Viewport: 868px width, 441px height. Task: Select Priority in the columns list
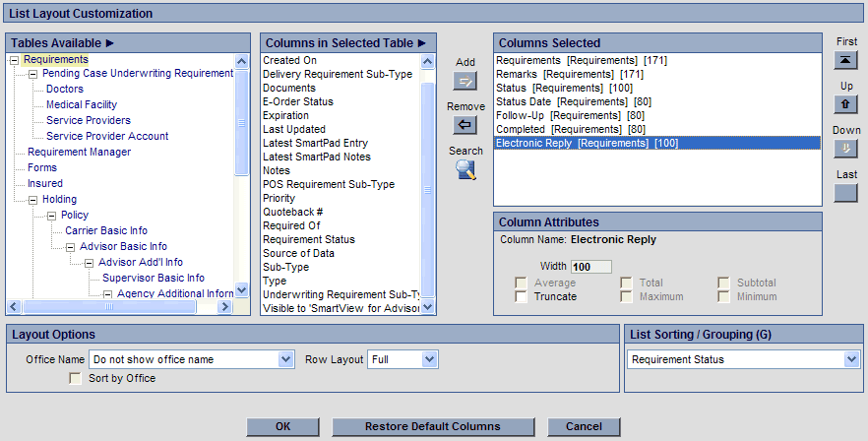coord(279,198)
